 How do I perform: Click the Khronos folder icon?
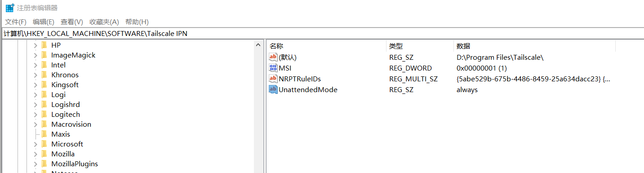[44, 75]
